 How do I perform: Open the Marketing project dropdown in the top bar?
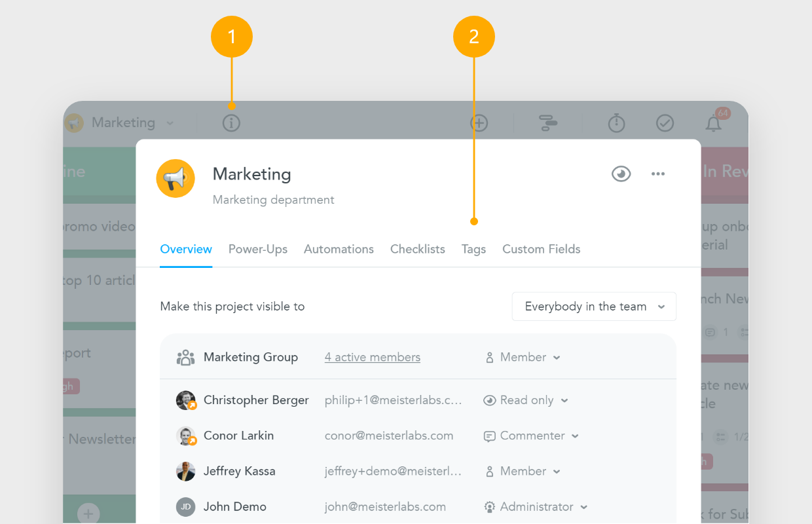pos(123,122)
